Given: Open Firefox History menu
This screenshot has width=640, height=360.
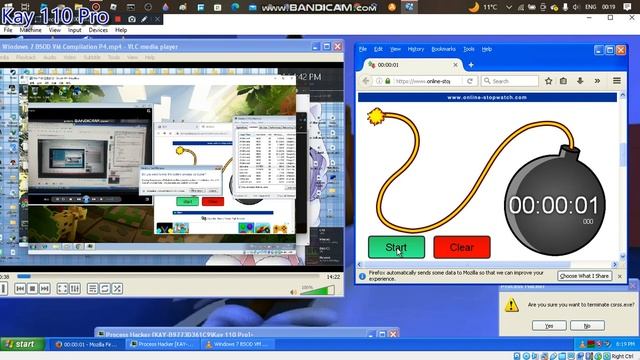Looking at the screenshot, I should [416, 49].
